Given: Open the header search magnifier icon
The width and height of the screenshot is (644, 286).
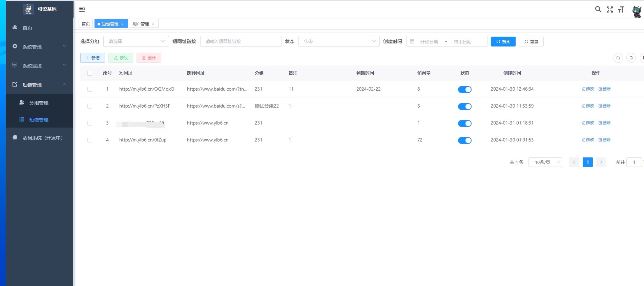Looking at the screenshot, I should click(x=598, y=9).
